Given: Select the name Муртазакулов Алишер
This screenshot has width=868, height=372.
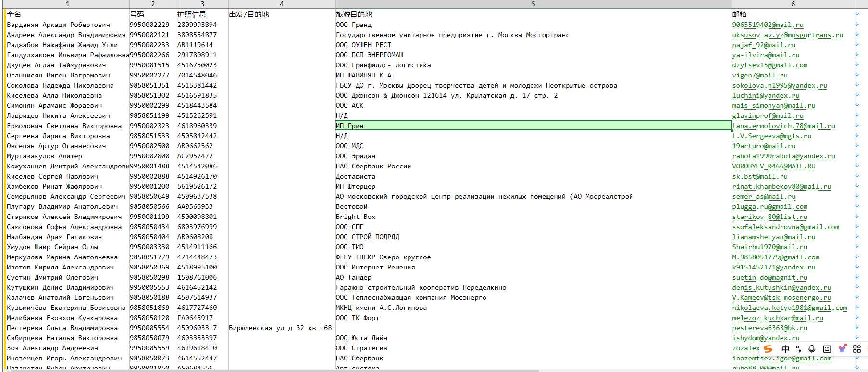Looking at the screenshot, I should 44,156.
